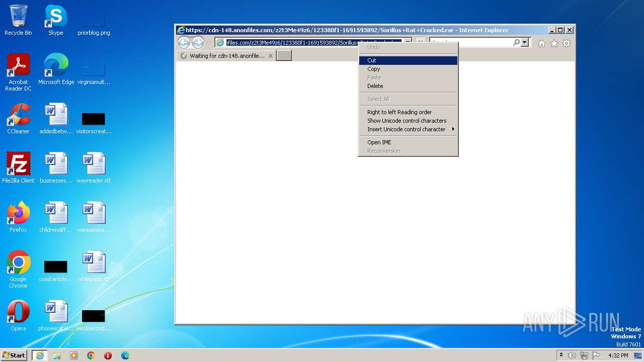Expand the search provider dropdown
This screenshot has height=362, width=644.
525,43
